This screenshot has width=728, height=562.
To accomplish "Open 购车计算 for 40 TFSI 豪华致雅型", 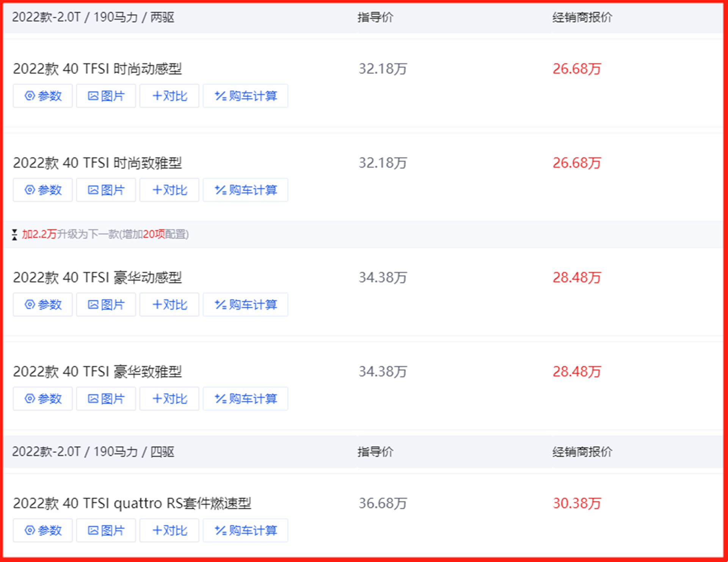I will [x=245, y=399].
